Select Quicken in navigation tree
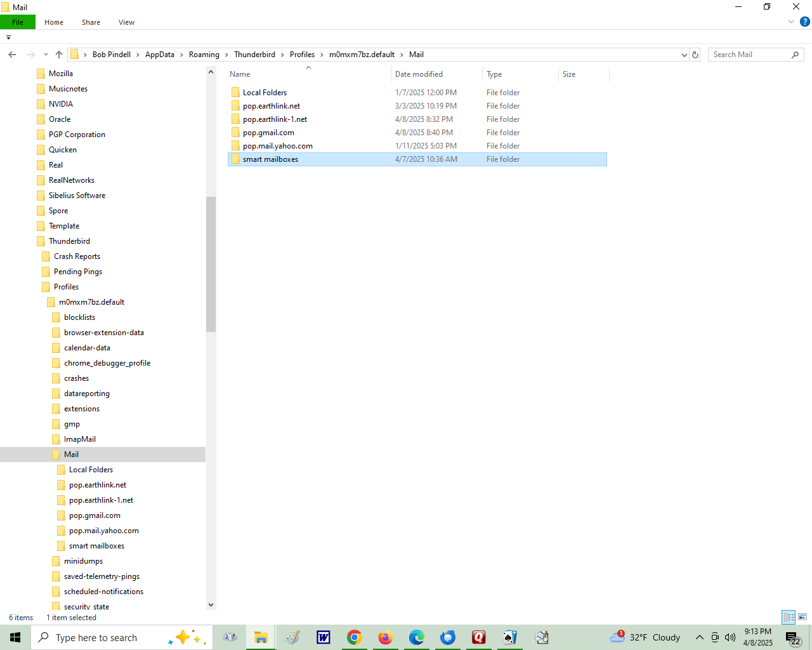Screen dimensions: 812x650 (63, 150)
